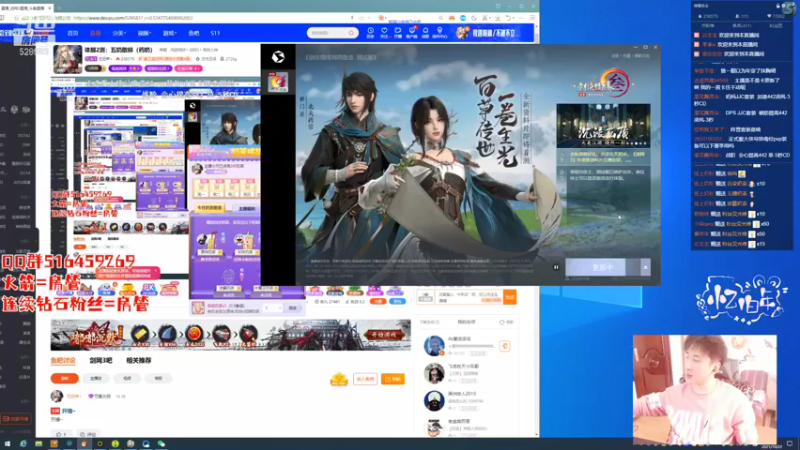Open the launcher news banner thumbnail
This screenshot has height=450, width=800.
click(x=603, y=126)
